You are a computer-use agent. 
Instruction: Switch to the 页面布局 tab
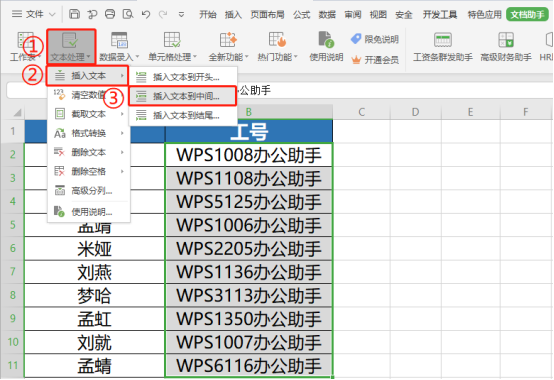point(267,14)
